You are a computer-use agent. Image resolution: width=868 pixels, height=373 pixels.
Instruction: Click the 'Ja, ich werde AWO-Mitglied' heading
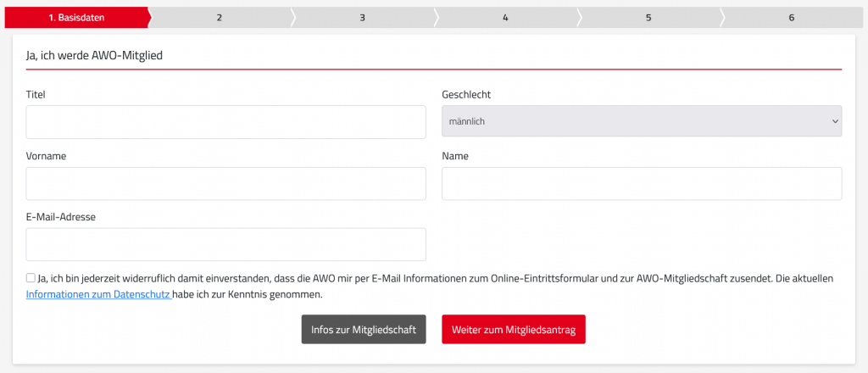[94, 55]
